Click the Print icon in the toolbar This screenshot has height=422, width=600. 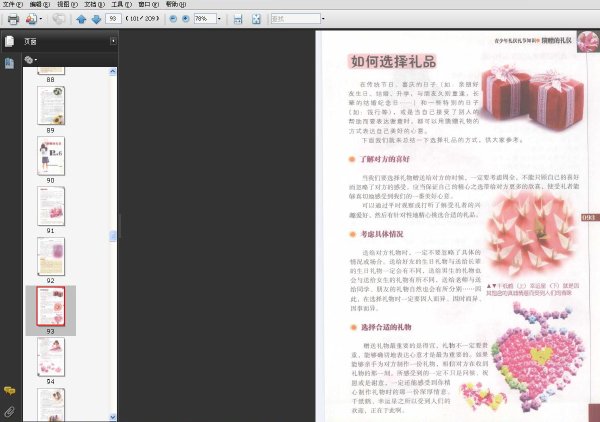[x=13, y=19]
